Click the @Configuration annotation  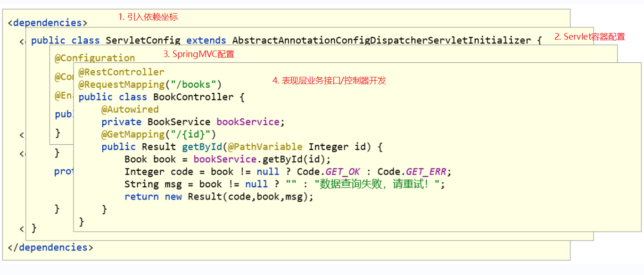click(95, 58)
